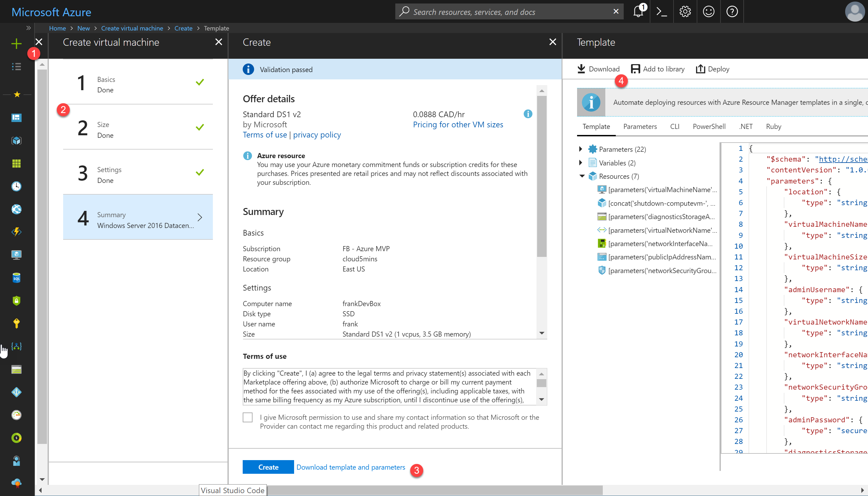Image resolution: width=868 pixels, height=496 pixels.
Task: Switch to the PowerShell tab
Action: (709, 126)
